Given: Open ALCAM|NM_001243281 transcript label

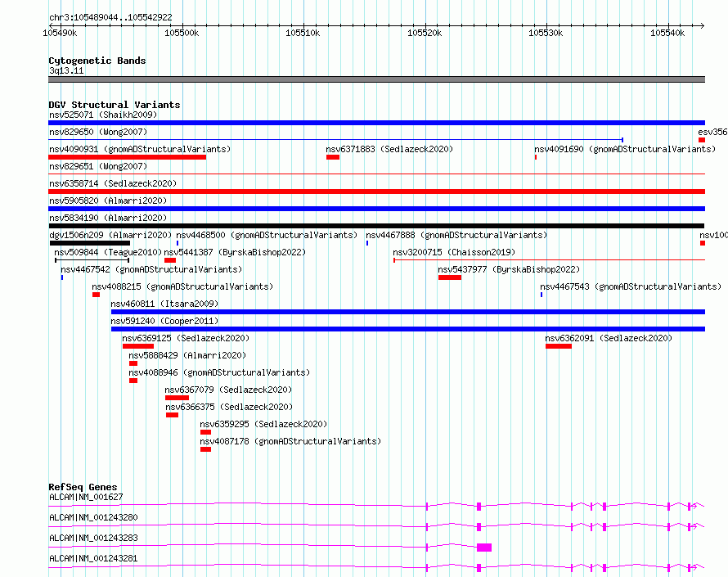Looking at the screenshot, I should (93, 558).
